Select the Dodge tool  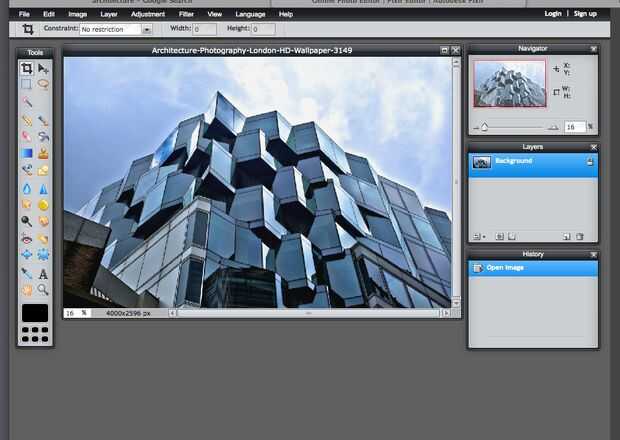[27, 221]
